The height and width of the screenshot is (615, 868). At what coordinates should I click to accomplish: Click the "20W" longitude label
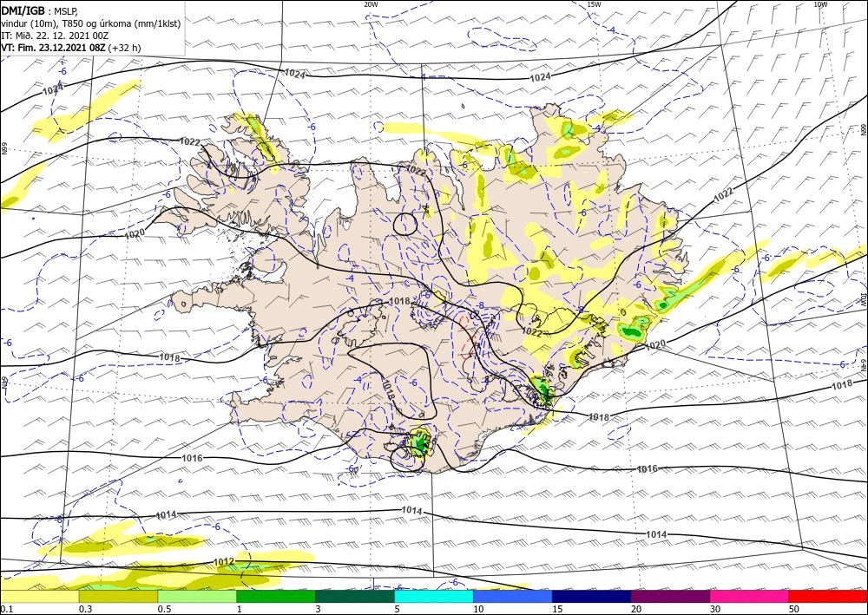pyautogui.click(x=371, y=4)
